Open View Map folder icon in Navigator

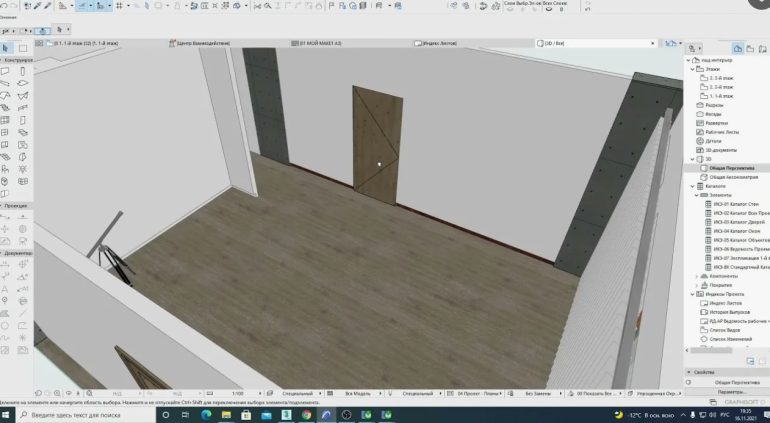click(x=750, y=48)
